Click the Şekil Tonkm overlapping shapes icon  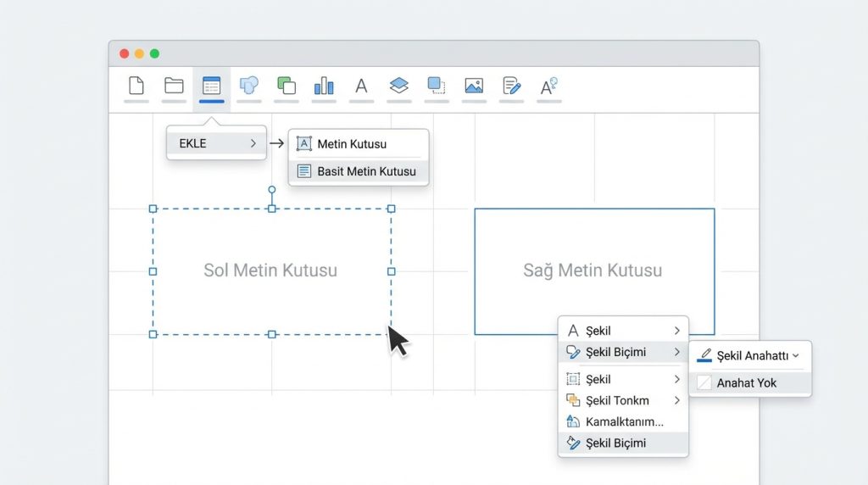[x=573, y=400]
